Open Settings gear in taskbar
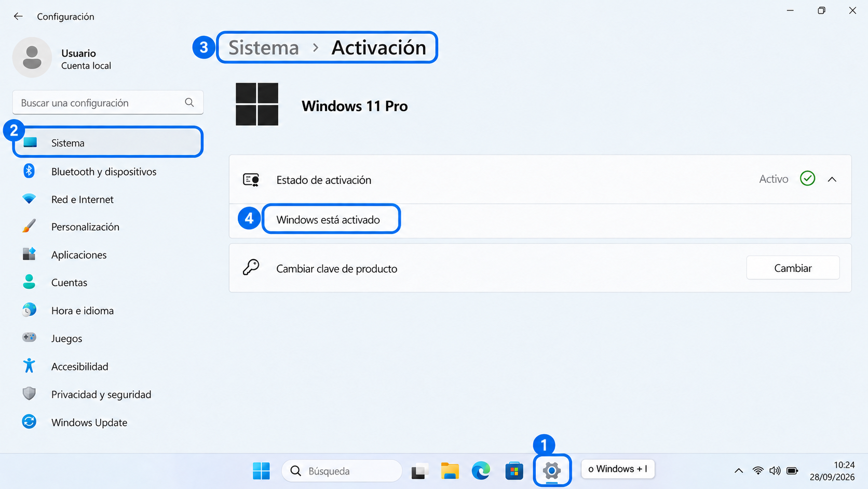The height and width of the screenshot is (489, 868). point(552,471)
